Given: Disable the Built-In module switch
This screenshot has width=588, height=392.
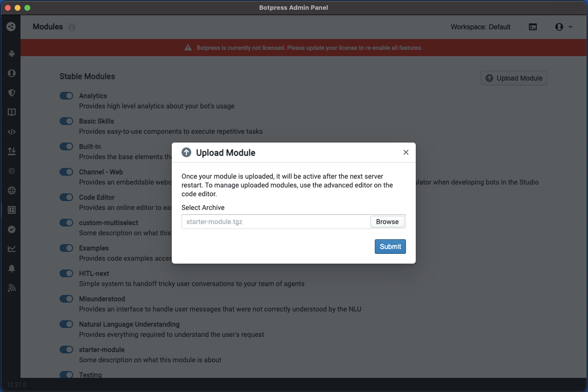Looking at the screenshot, I should [x=66, y=146].
